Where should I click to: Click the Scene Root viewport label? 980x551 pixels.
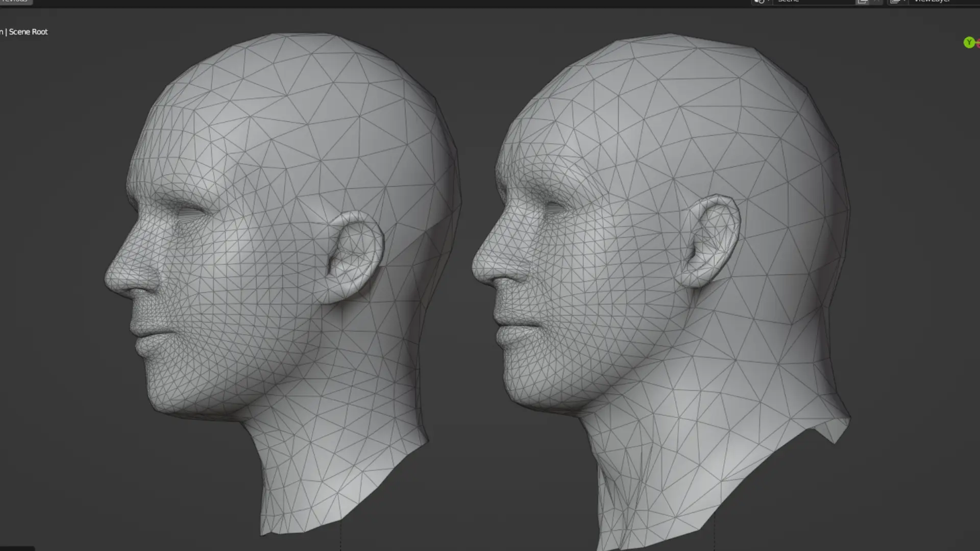point(28,32)
